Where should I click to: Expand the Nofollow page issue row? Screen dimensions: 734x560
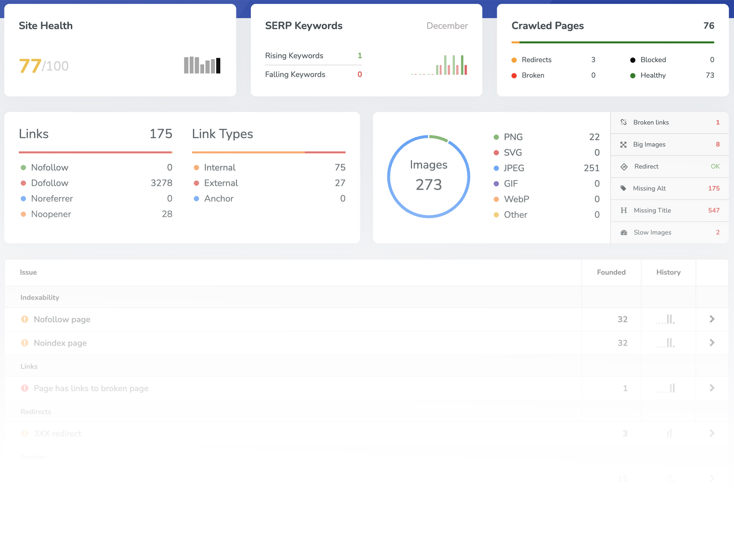712,319
